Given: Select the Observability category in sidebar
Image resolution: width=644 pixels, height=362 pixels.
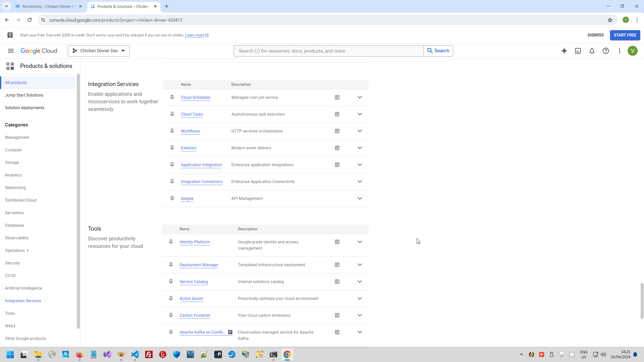Looking at the screenshot, I should [x=17, y=238].
